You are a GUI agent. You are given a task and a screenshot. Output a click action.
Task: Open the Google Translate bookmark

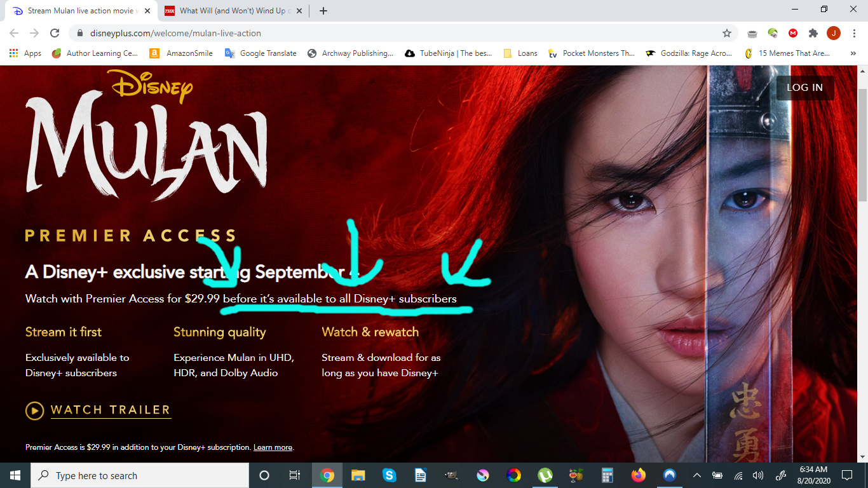(261, 53)
